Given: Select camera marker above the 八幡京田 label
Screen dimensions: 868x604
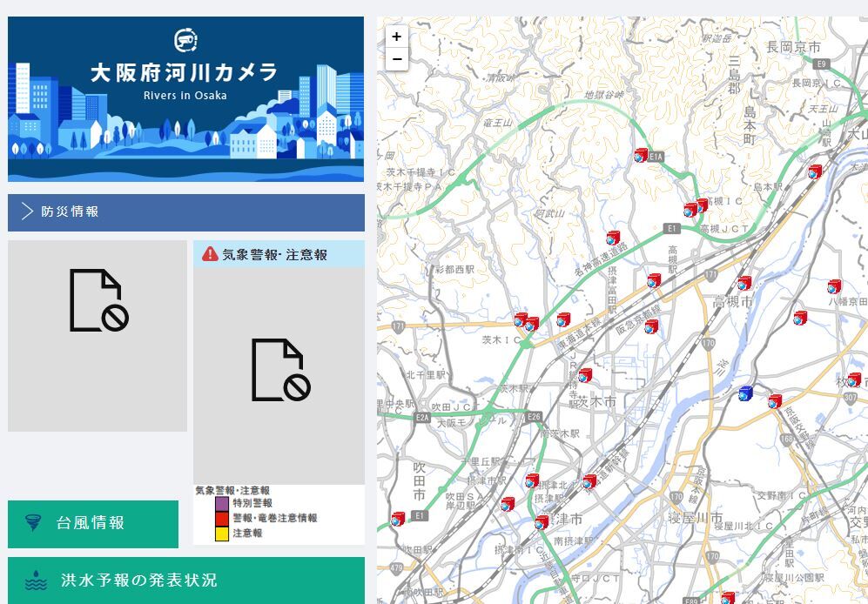Looking at the screenshot, I should coord(834,287).
